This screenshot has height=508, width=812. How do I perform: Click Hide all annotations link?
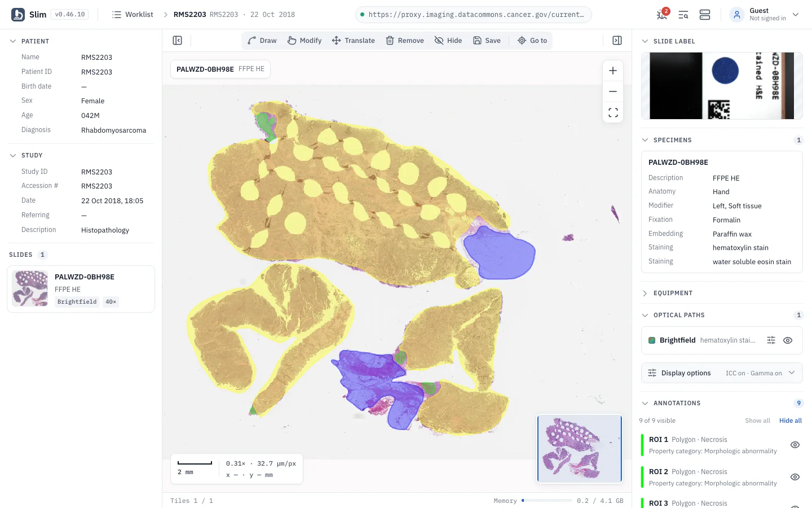[791, 421]
